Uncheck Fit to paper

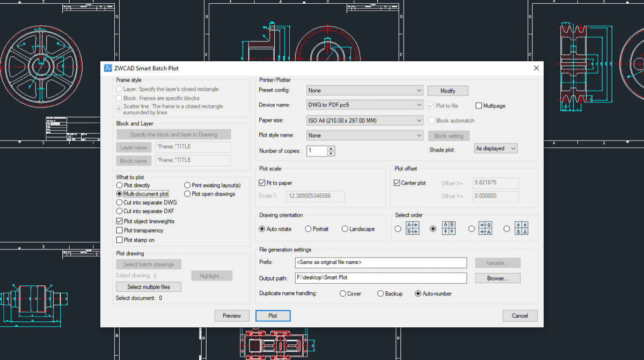[262, 183]
